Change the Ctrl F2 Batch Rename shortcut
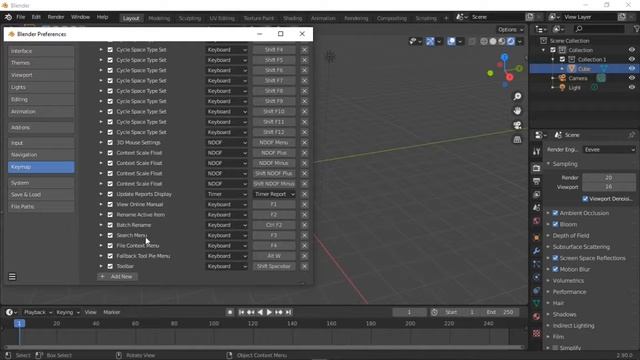 (x=274, y=225)
